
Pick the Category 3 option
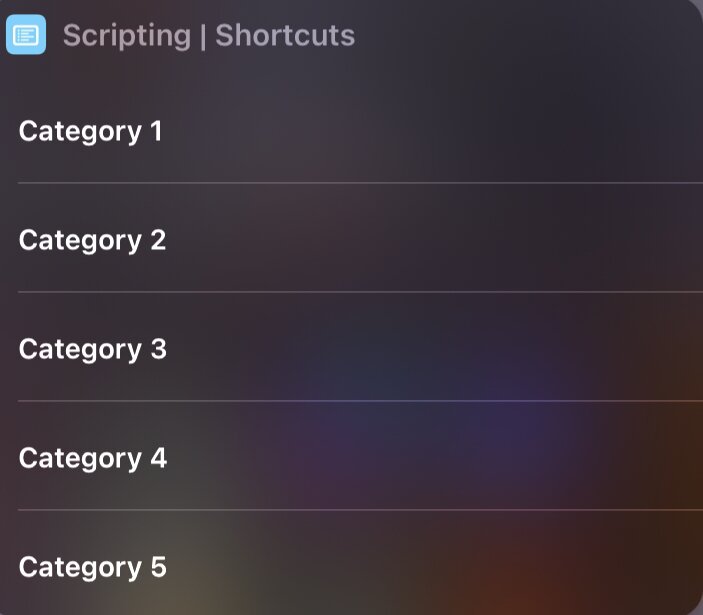(352, 347)
